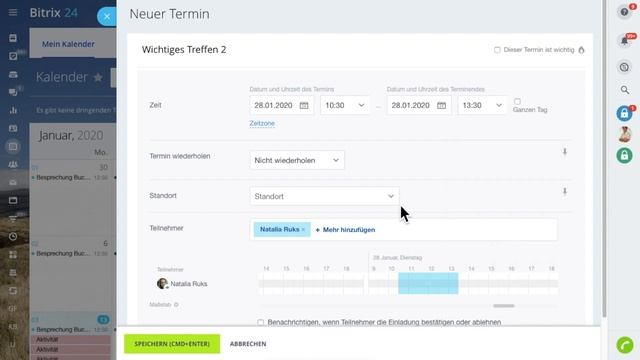This screenshot has width=640, height=360.
Task: Open the user avatar in right sidebar
Action: [x=624, y=134]
